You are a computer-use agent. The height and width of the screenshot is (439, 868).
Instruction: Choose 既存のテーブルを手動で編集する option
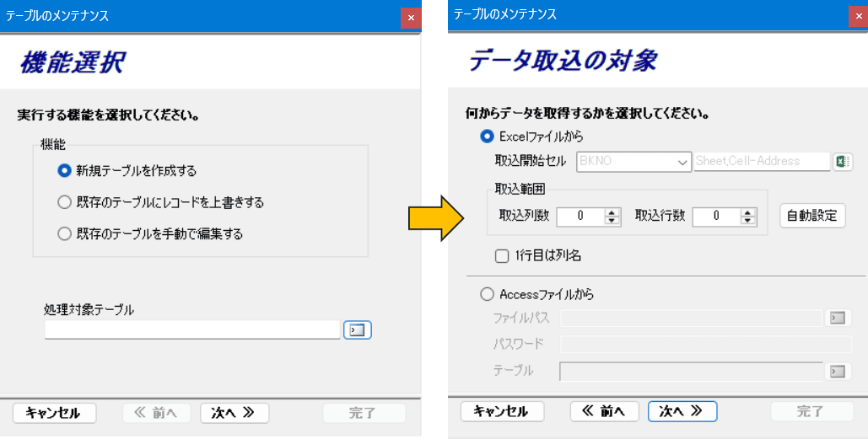coord(64,234)
